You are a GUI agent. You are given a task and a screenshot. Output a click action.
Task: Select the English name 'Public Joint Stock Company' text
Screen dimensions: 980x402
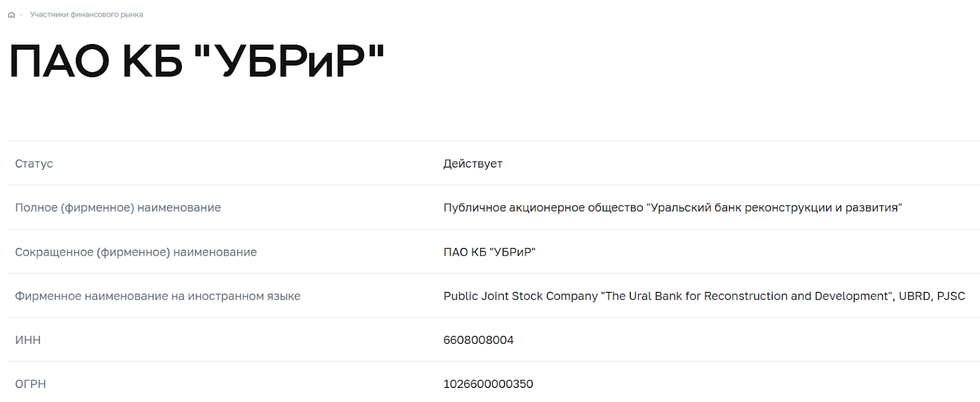(x=521, y=296)
